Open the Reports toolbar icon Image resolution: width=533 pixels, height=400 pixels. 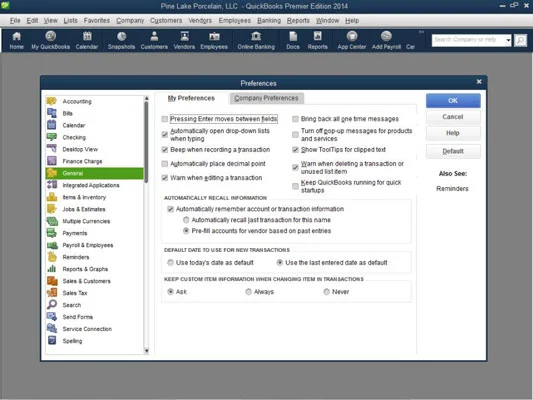pyautogui.click(x=317, y=40)
